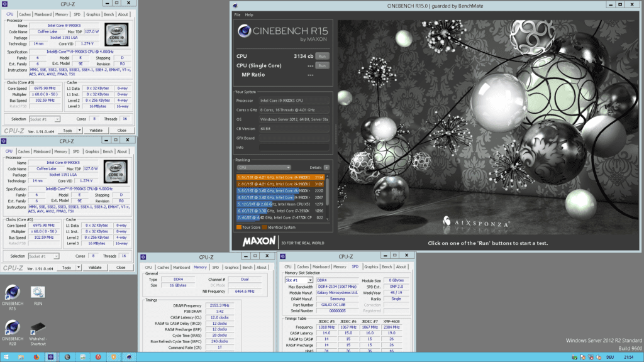Expand Tools arrow in top CPU-Z window

[79, 131]
